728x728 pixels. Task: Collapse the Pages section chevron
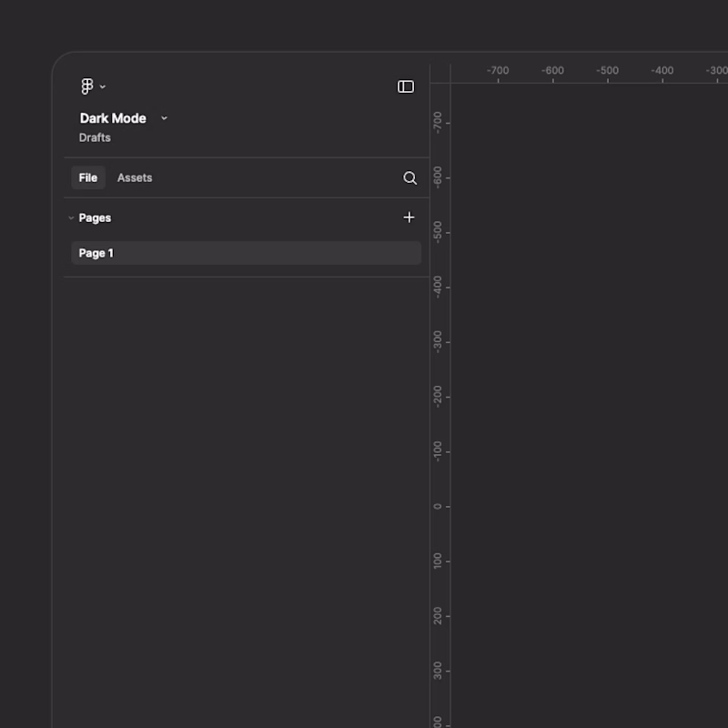[71, 217]
